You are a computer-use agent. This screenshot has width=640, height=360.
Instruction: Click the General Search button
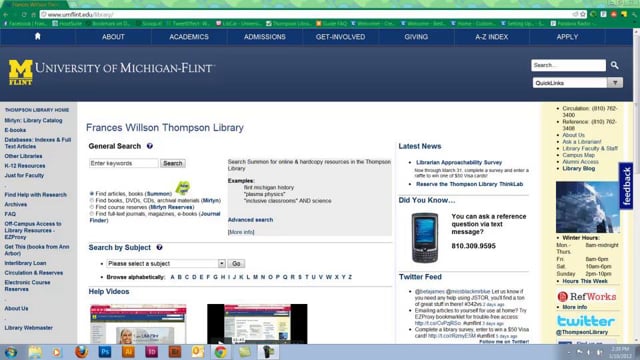(173, 163)
